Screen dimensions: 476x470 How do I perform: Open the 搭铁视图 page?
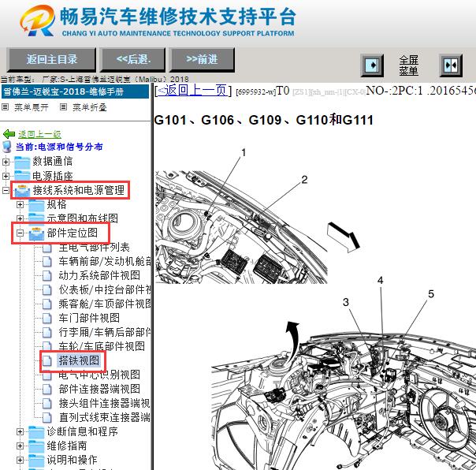(x=79, y=360)
